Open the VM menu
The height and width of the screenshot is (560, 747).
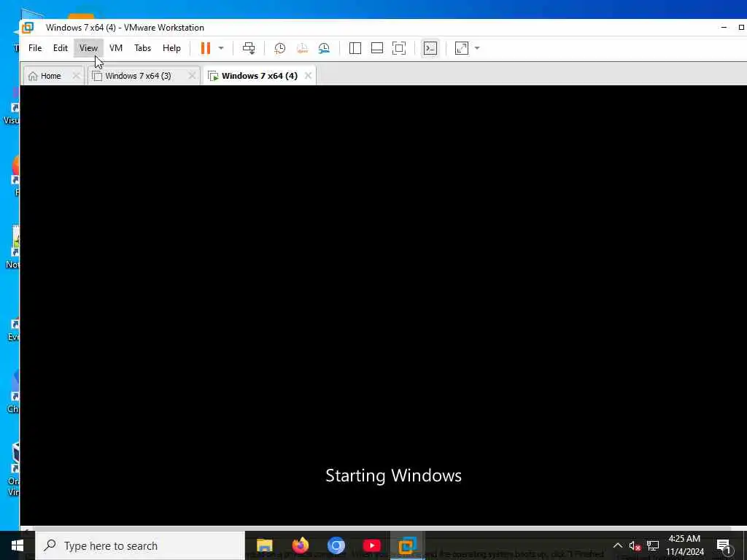point(116,48)
